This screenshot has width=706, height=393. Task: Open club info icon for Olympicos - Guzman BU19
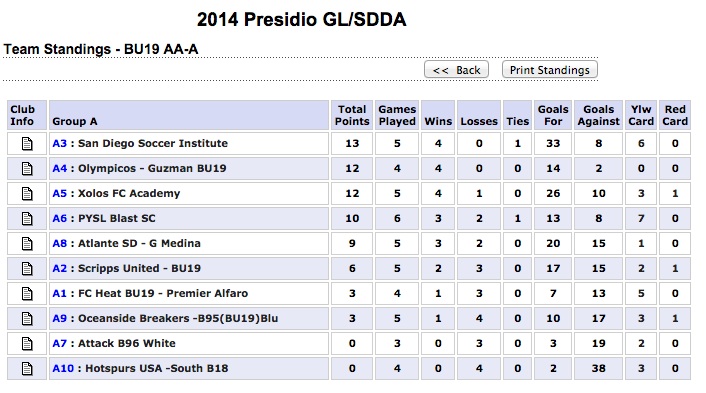27,169
